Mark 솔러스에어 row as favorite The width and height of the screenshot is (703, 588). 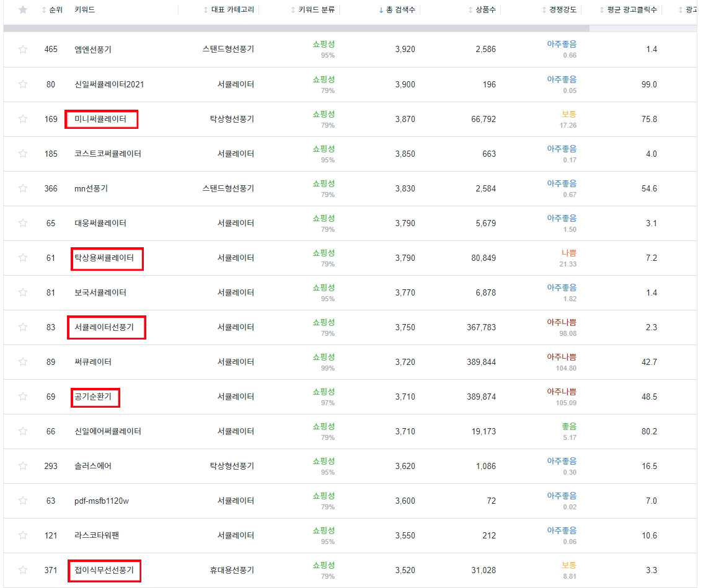(23, 466)
